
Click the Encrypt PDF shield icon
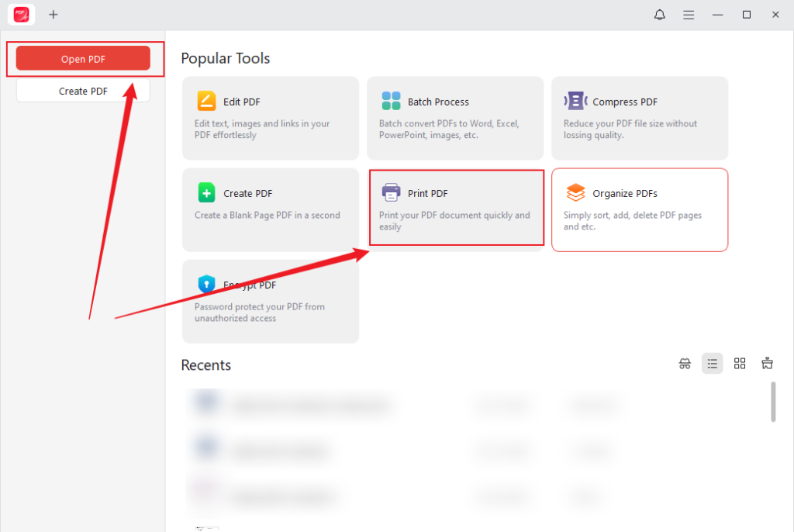[206, 285]
